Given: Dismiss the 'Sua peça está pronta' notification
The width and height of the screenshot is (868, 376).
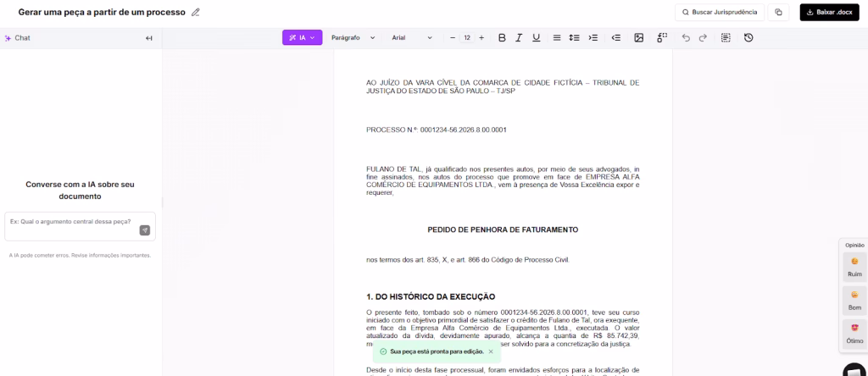Looking at the screenshot, I should (491, 351).
